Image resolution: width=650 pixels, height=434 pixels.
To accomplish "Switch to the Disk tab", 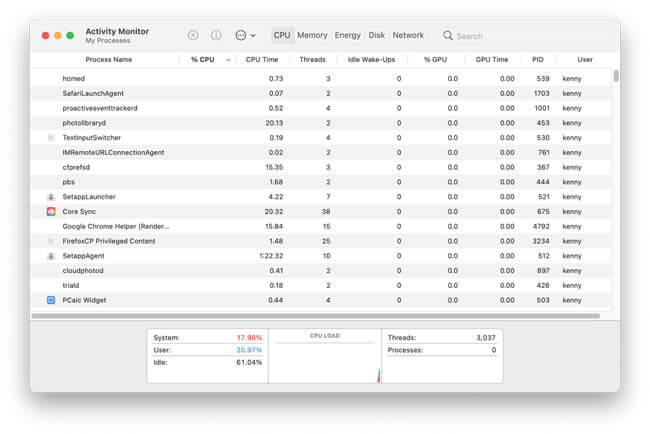I will pyautogui.click(x=376, y=35).
